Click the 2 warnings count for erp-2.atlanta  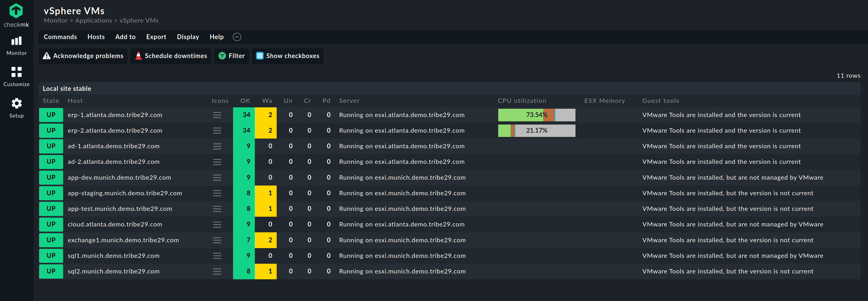point(266,131)
